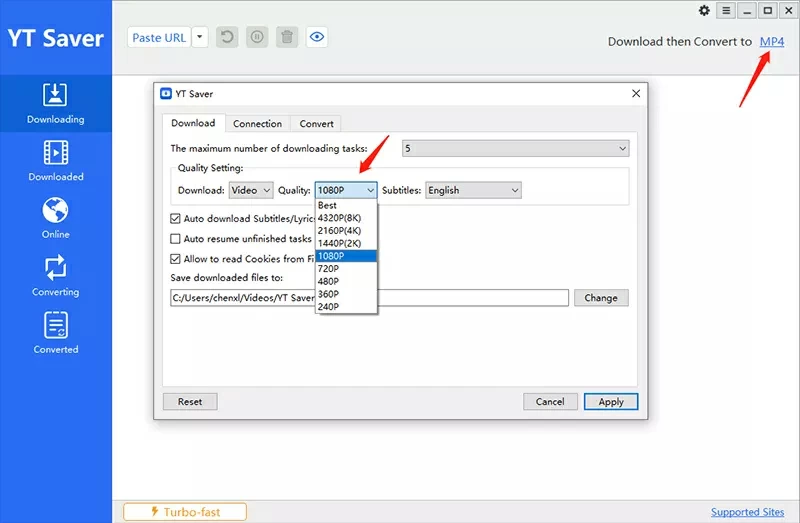
Task: Open the Converted files section
Action: (x=55, y=333)
